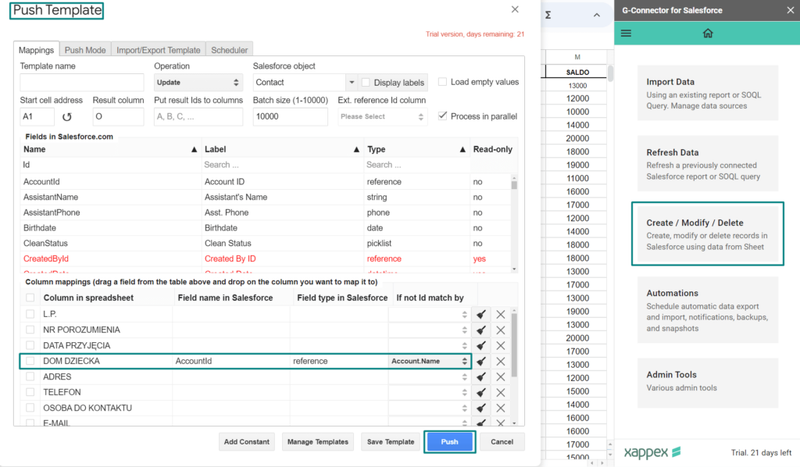Sort fields by Type column arrow
800x467 pixels.
(x=462, y=150)
